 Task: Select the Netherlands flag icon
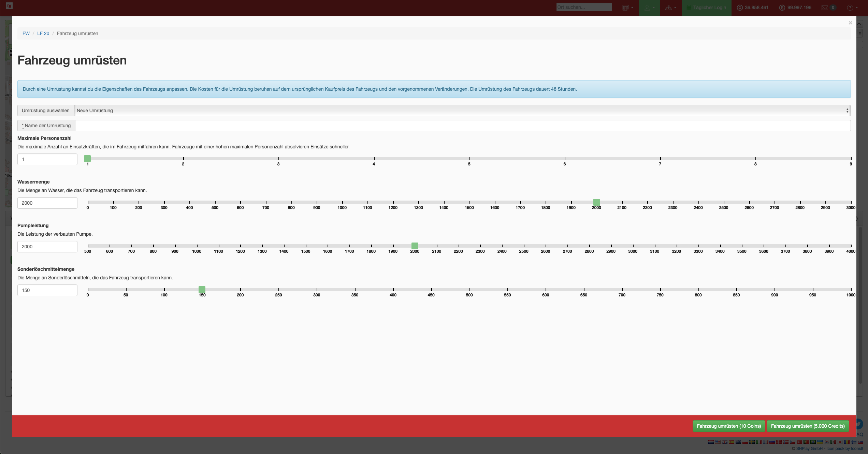[711, 442]
